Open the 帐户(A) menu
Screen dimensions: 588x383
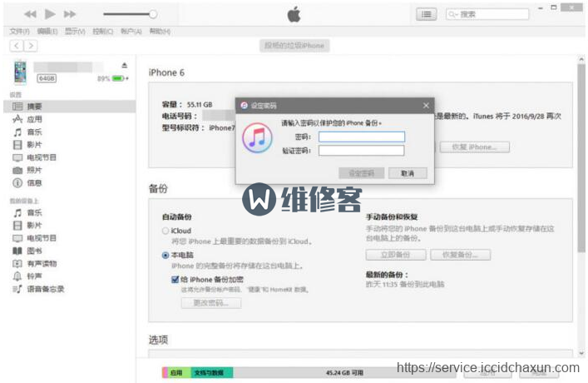[131, 31]
